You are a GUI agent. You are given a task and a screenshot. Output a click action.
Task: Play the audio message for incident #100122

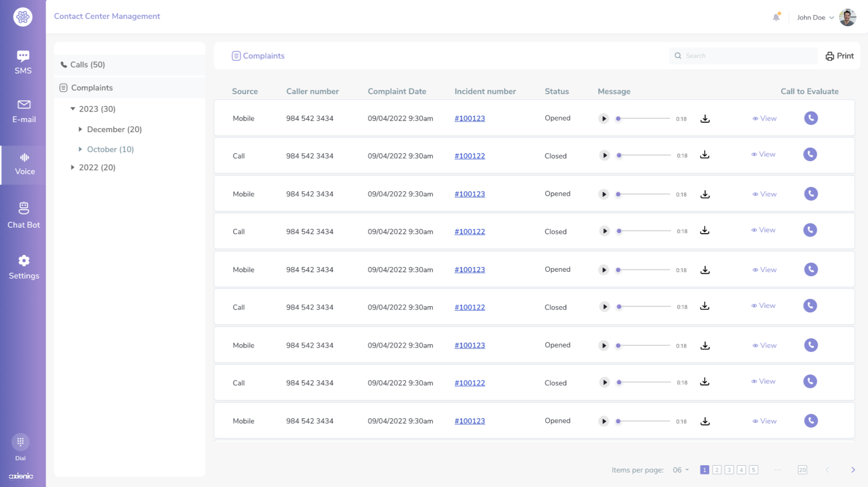tap(604, 155)
